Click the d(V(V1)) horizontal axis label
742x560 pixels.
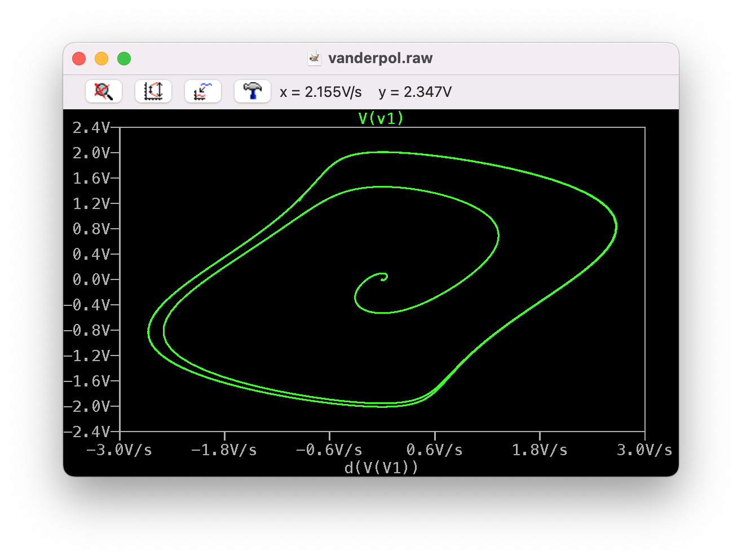381,468
